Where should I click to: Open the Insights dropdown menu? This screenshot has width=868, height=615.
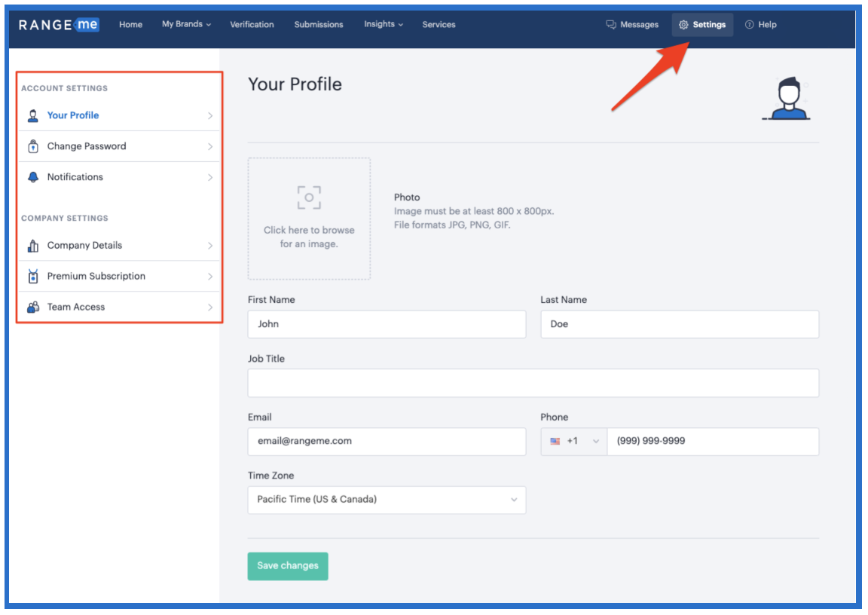click(x=383, y=24)
